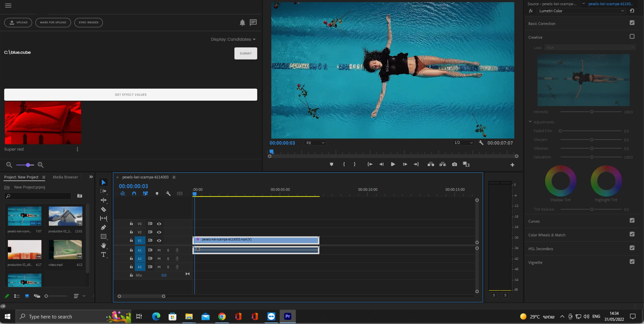The image size is (644, 324).
Task: Click the Export Frame camera icon
Action: (x=454, y=164)
